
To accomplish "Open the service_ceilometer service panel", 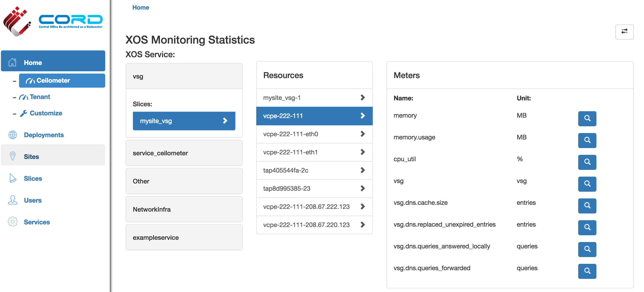I will (184, 153).
